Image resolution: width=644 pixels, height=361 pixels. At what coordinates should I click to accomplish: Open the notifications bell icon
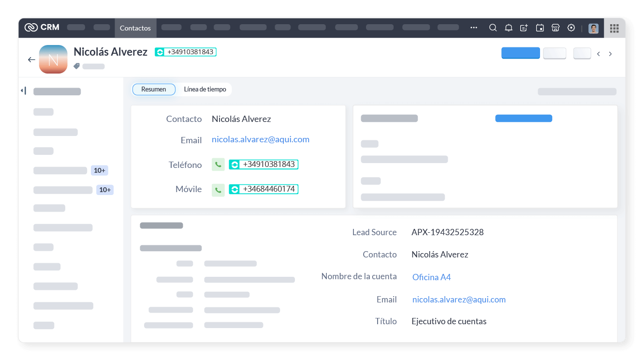508,28
